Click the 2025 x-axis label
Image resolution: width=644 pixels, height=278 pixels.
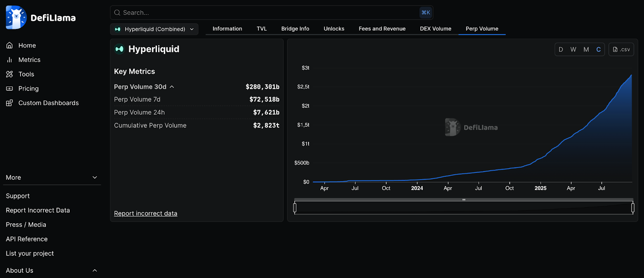pos(541,188)
